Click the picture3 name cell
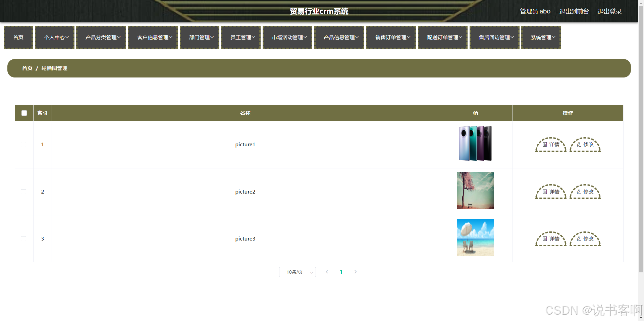Viewport: 644px width, 321px height. 245,239
